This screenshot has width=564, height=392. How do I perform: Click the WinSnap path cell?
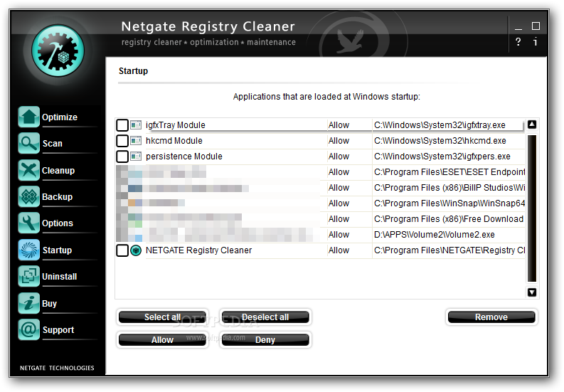click(449, 203)
